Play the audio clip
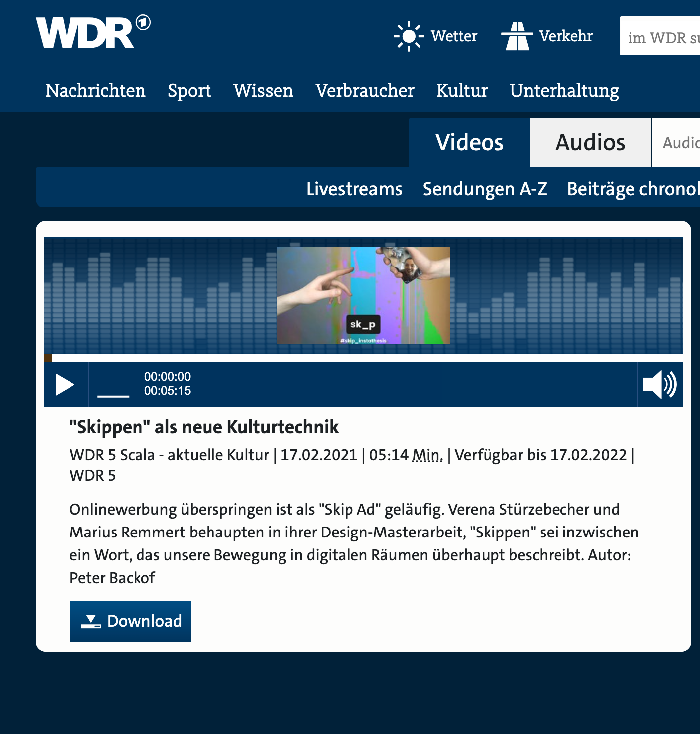The image size is (700, 734). (x=65, y=385)
